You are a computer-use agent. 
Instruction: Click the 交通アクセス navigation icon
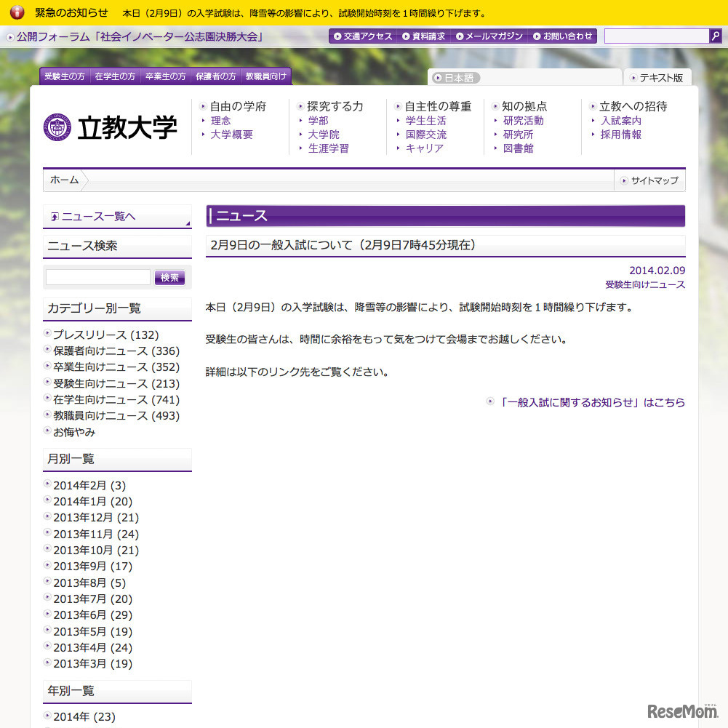[337, 35]
